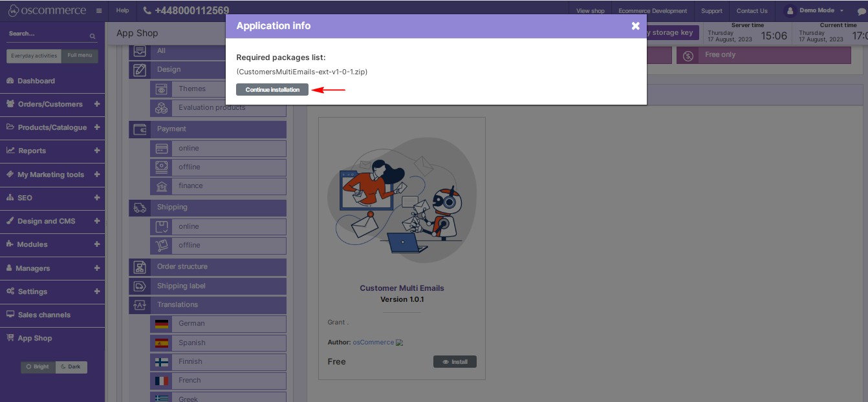Click the hamburger menu icon beside oscommerce logo
The height and width of the screenshot is (402, 868).
click(98, 11)
